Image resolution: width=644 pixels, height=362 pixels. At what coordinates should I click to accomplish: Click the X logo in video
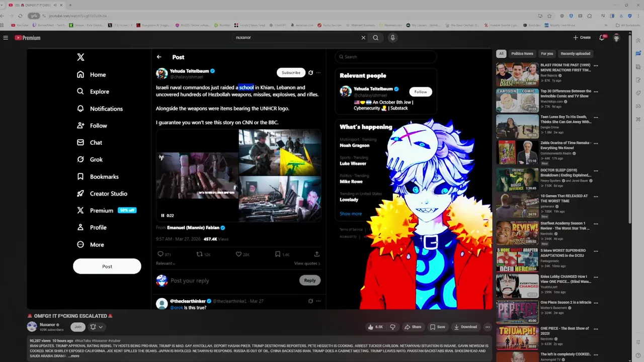[80, 57]
